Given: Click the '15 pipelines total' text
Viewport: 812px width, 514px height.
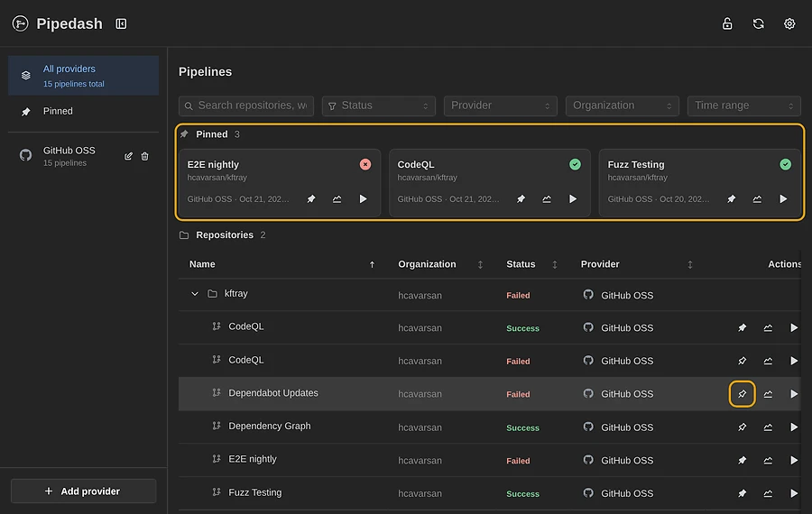Looking at the screenshot, I should [74, 84].
